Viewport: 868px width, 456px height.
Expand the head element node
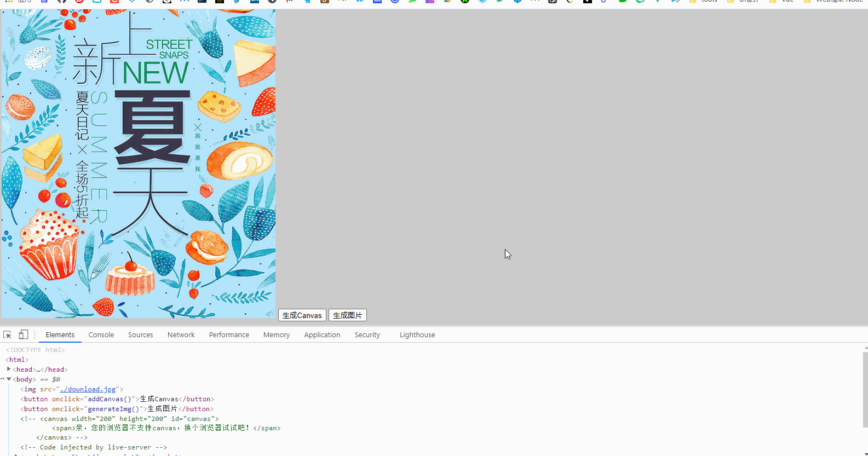[9, 369]
